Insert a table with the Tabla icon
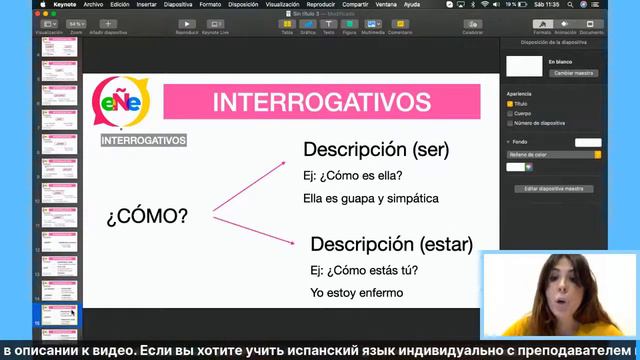Screen dimensions: 640x360 (x=287, y=24)
